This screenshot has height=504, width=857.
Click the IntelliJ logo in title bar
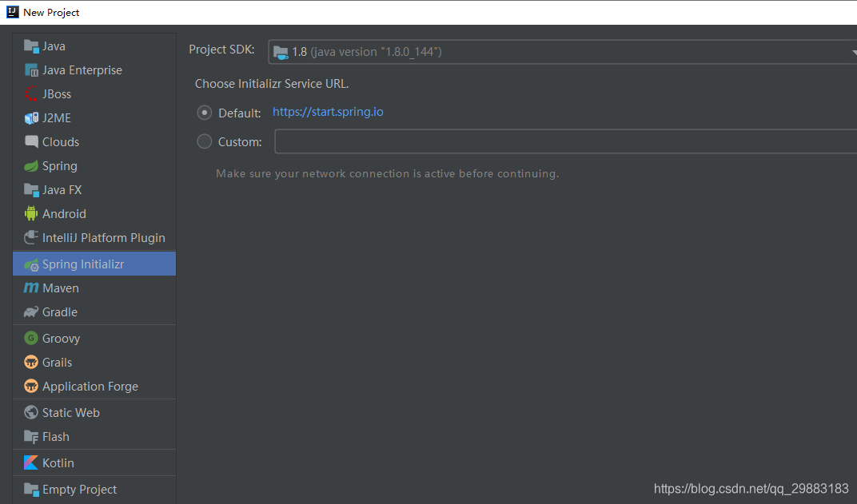(13, 12)
